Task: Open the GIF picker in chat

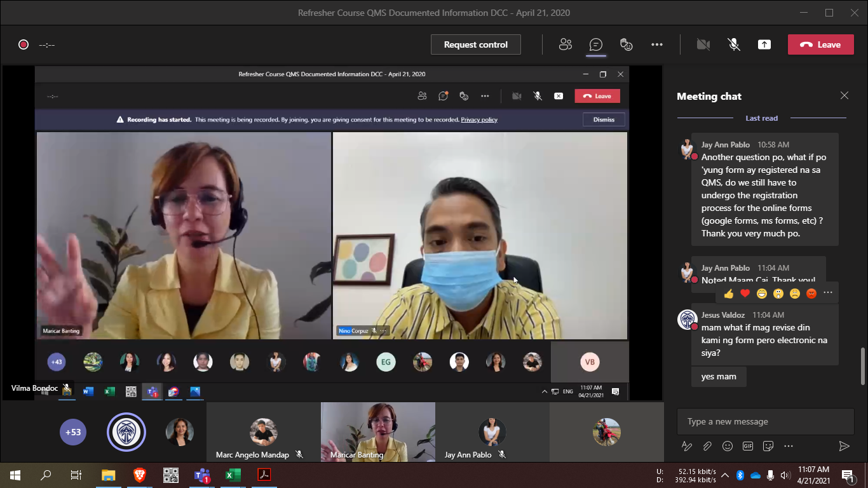Action: click(x=748, y=446)
